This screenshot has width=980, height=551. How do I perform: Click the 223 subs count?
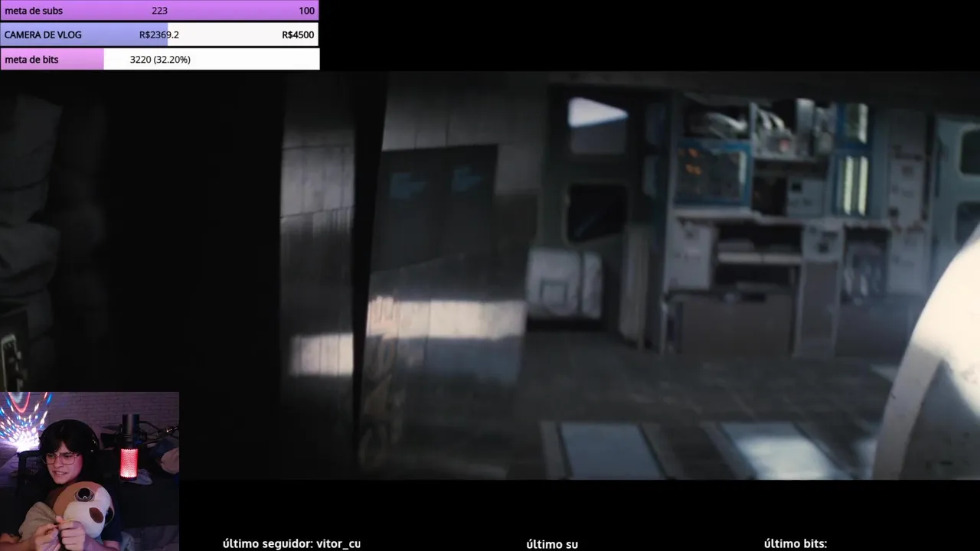click(159, 11)
